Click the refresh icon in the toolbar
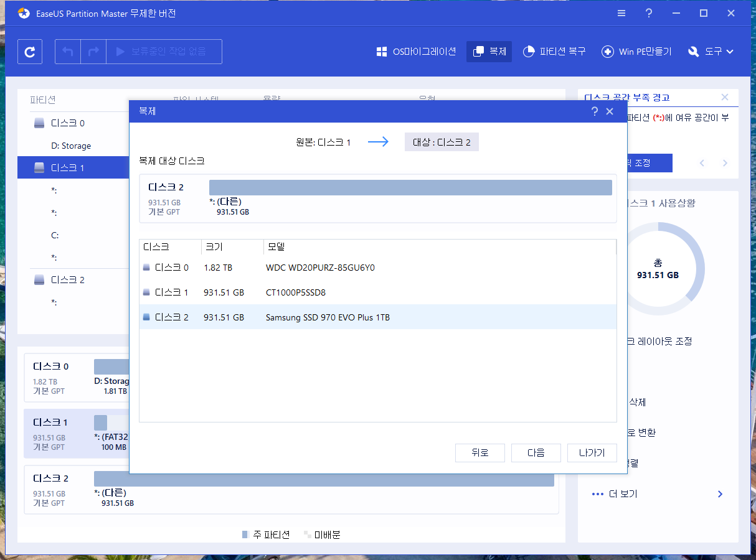 click(x=30, y=52)
